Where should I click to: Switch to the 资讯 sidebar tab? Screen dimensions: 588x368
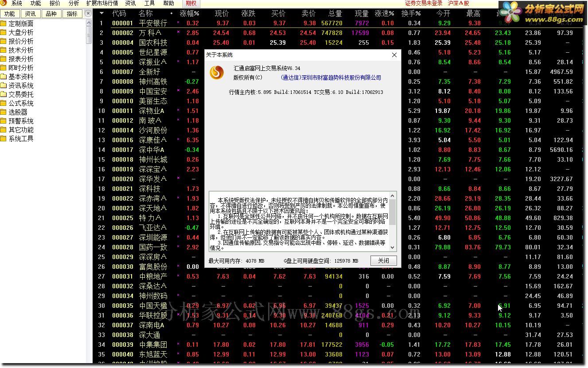pos(31,14)
